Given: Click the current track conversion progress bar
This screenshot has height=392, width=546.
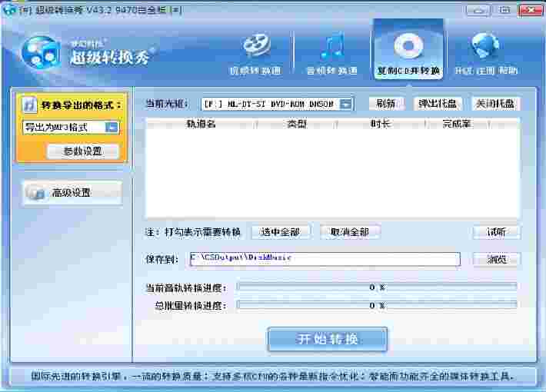Looking at the screenshot, I should (x=376, y=287).
